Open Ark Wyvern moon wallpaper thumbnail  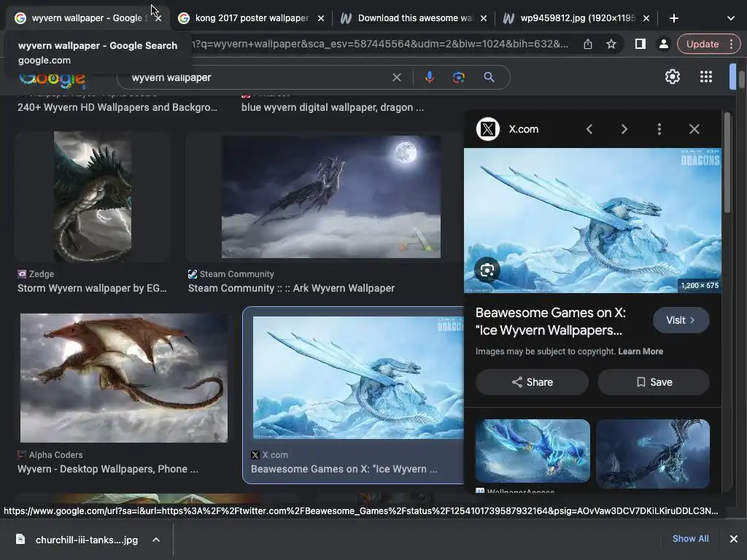pos(330,197)
